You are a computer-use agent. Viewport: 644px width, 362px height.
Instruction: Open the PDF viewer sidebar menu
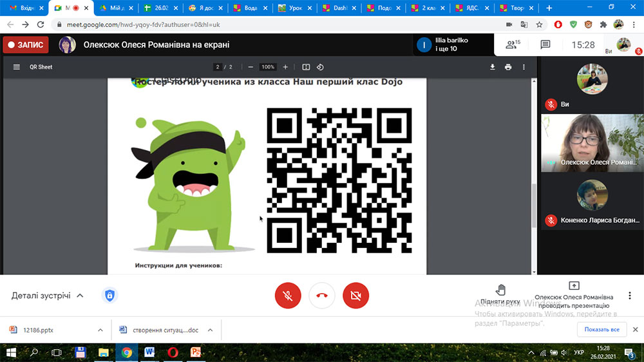point(17,67)
